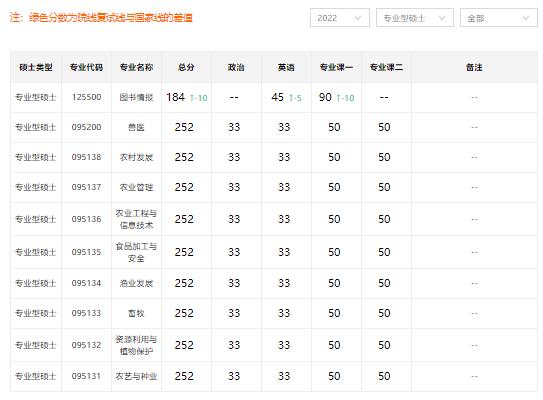This screenshot has width=543, height=400.
Task: Open the 2022 year dropdown
Action: click(340, 18)
